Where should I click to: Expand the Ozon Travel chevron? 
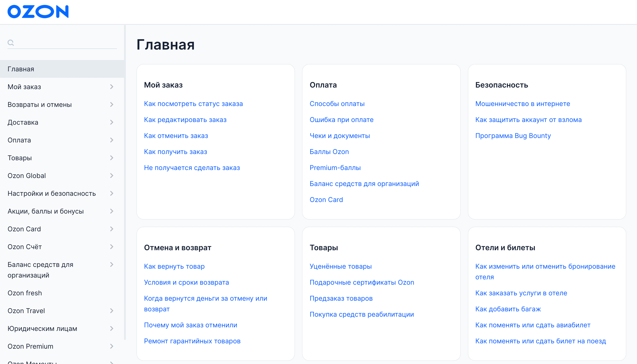pos(112,311)
